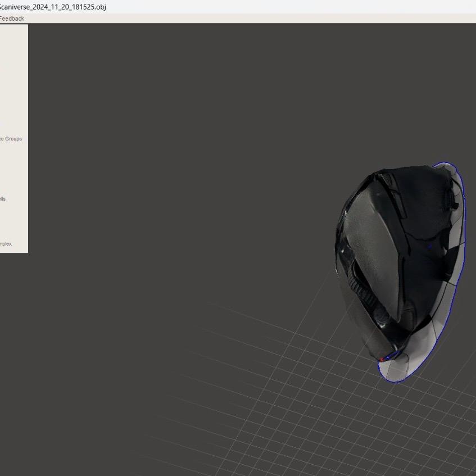Open the Feedback menu
The height and width of the screenshot is (476, 476).
click(x=12, y=19)
